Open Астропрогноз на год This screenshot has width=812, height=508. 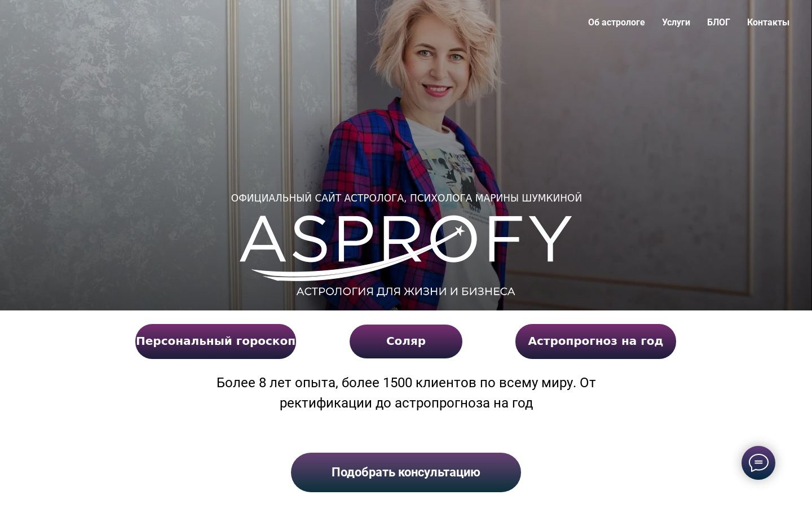pos(595,341)
